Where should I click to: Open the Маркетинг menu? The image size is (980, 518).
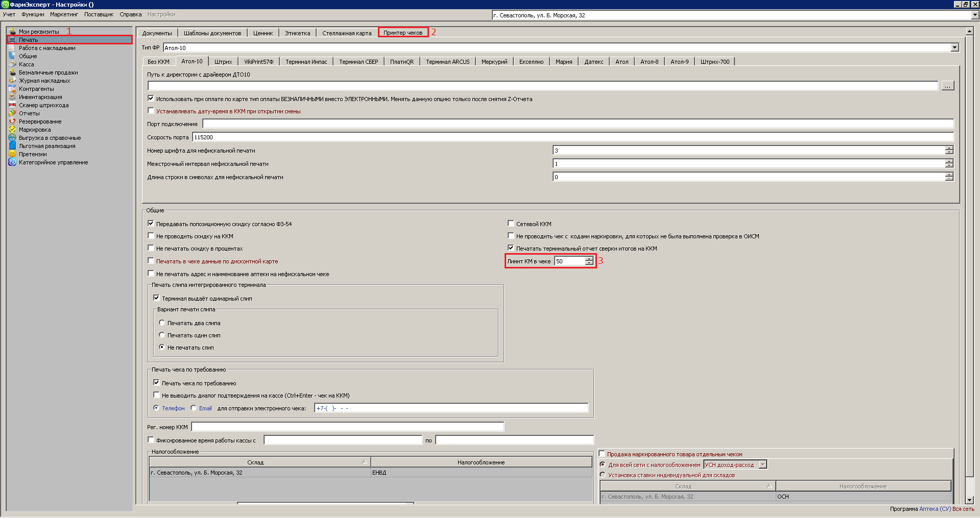(x=64, y=14)
